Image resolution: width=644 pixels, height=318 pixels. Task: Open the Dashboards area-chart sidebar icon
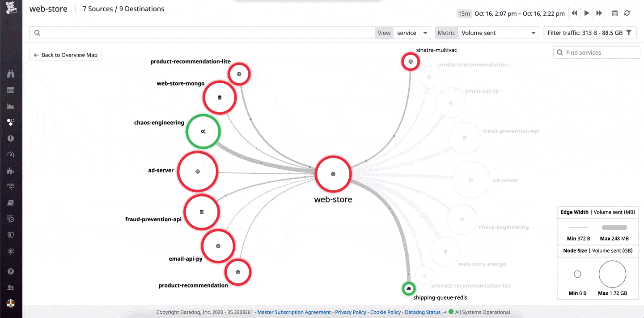tap(11, 106)
